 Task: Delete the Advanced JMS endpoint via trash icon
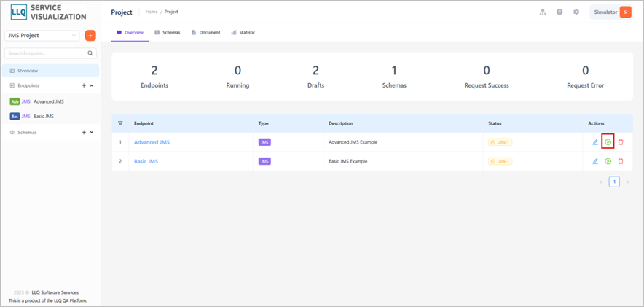(x=621, y=142)
